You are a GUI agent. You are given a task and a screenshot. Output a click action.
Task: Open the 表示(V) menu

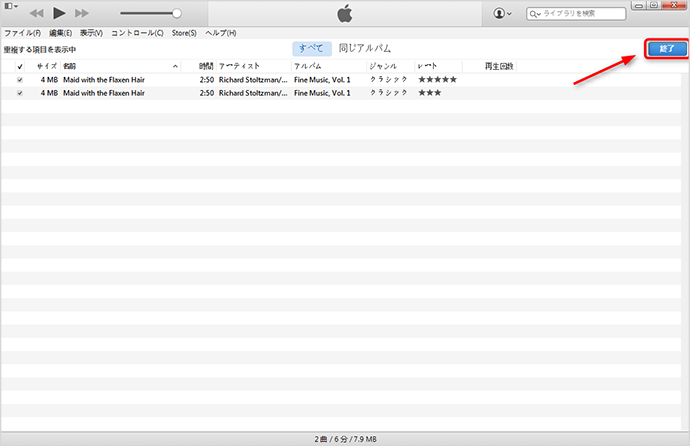91,33
